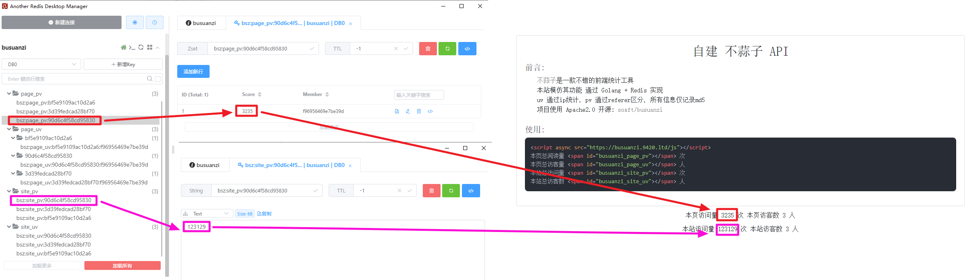This screenshot has height=280, width=980.
Task: Open command log via the clock icon
Action: click(155, 23)
